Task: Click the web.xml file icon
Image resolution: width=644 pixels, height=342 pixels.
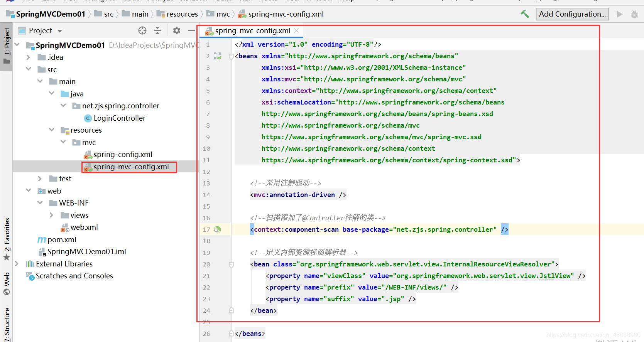Action: coord(65,227)
